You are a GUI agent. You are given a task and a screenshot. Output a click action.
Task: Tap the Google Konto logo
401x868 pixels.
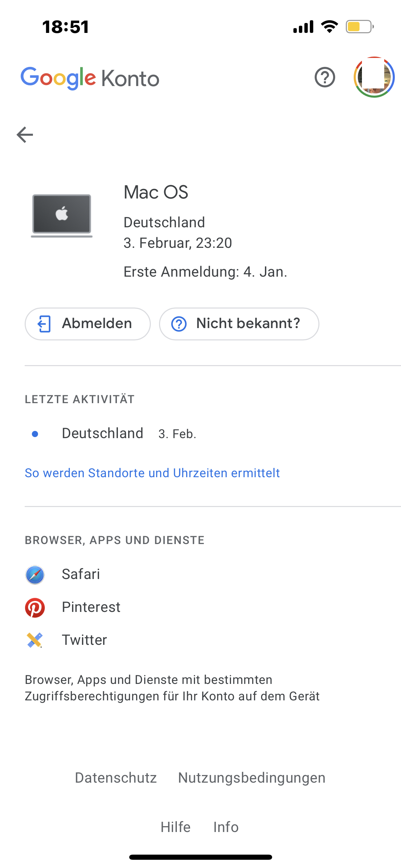(90, 78)
